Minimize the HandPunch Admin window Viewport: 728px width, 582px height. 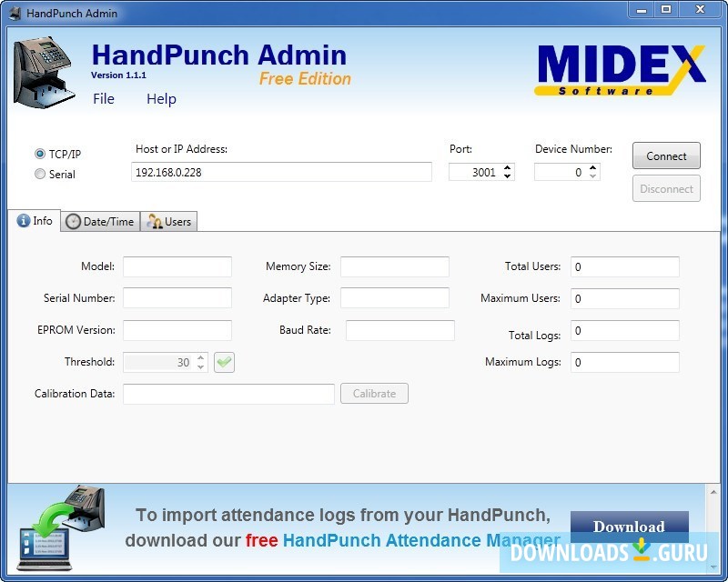(642, 10)
